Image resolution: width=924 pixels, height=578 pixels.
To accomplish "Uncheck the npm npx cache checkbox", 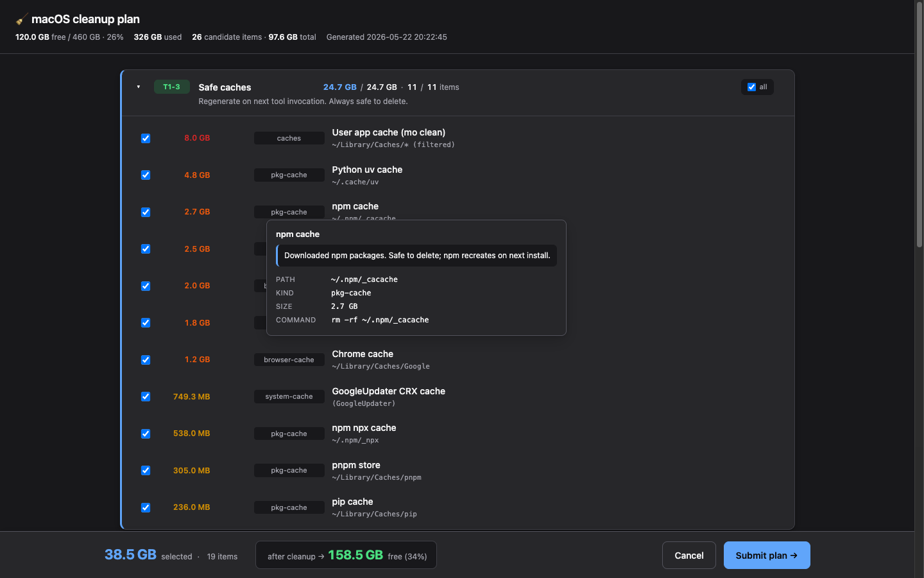I will [146, 433].
